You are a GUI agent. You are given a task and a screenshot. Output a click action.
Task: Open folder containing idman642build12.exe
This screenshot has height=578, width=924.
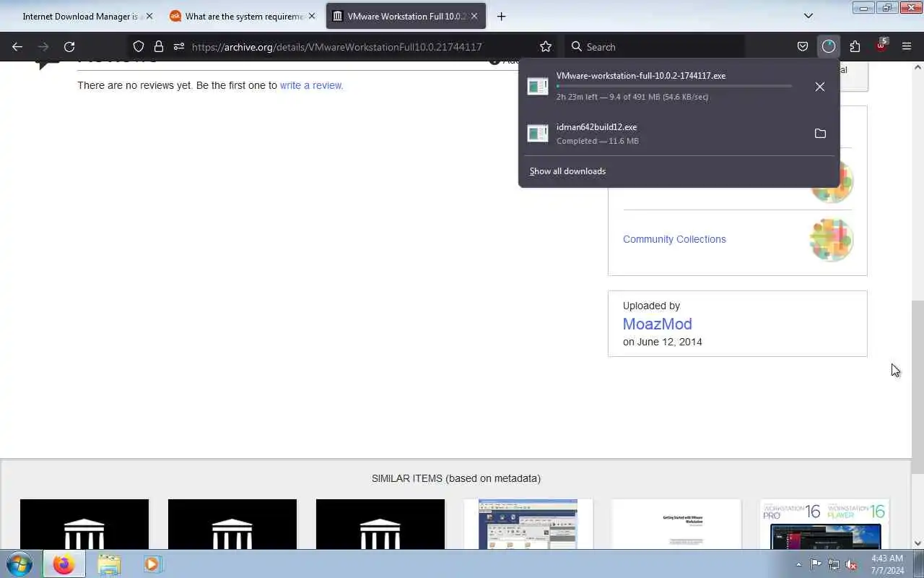coord(820,134)
